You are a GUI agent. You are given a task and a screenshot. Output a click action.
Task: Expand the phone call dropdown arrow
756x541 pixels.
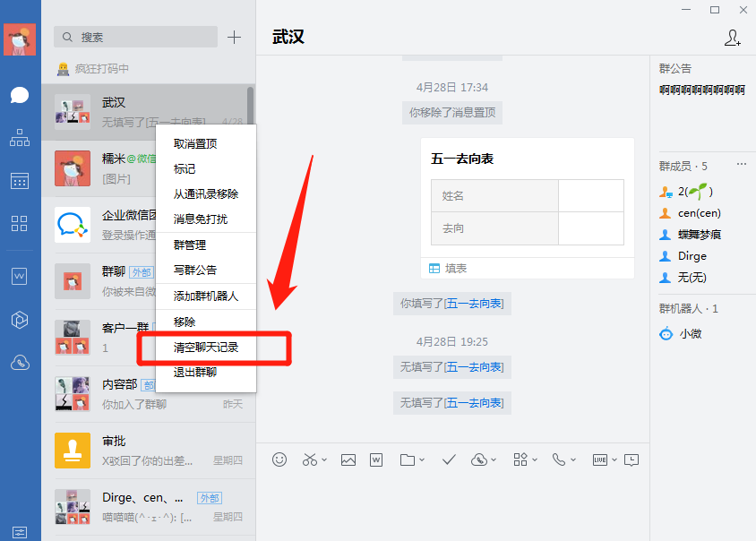[x=573, y=460]
